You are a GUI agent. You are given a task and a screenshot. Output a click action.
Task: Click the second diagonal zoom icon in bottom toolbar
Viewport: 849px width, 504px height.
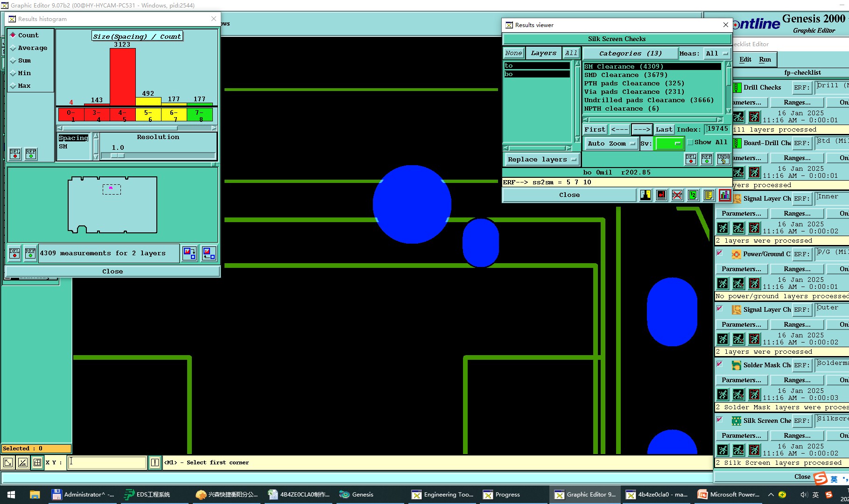click(x=22, y=462)
